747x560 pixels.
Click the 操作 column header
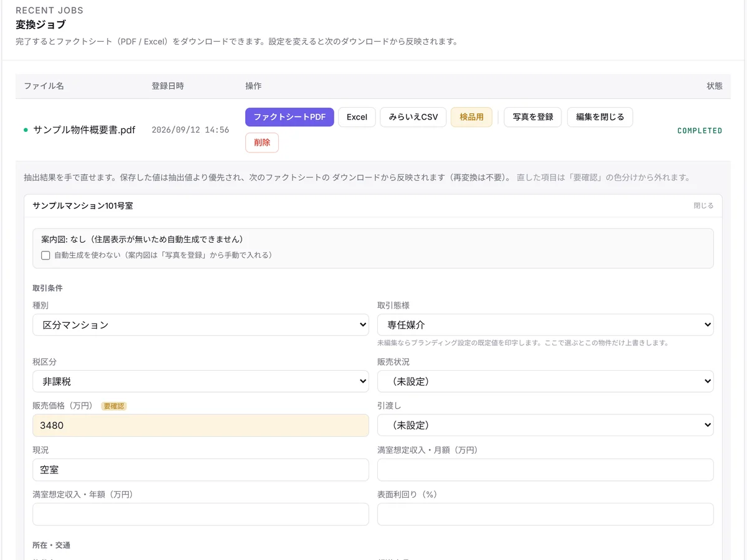253,86
